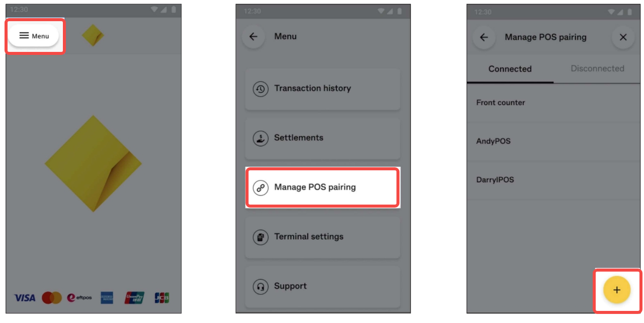Switch to the Connected tab
Screen dimensions: 644x323
[x=510, y=69]
